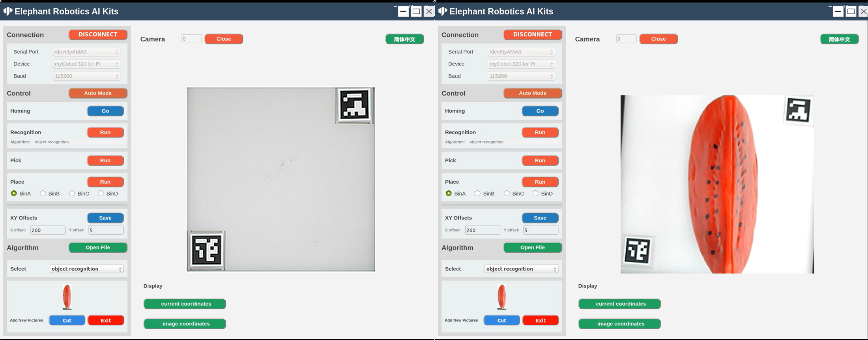The width and height of the screenshot is (868, 340).
Task: Choose the BinC option in the left window
Action: click(x=72, y=193)
